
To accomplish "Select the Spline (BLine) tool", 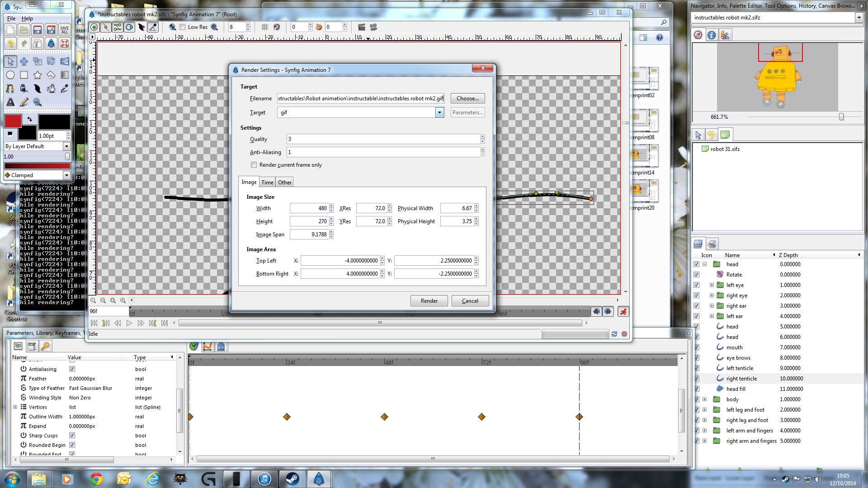I will [10, 89].
